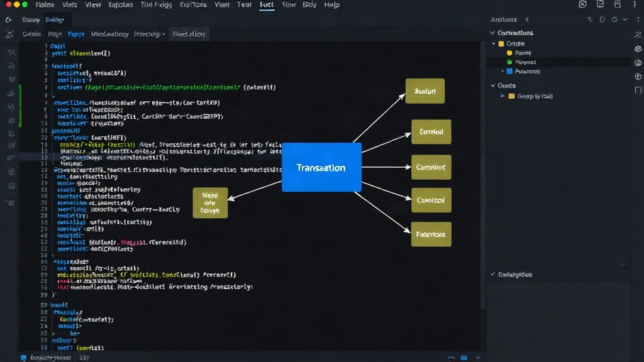Click the Fiead alioh button

[189, 34]
